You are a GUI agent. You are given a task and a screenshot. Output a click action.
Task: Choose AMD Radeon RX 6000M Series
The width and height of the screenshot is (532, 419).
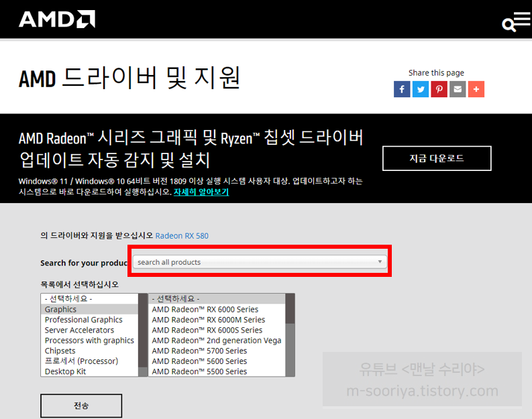pos(217,320)
